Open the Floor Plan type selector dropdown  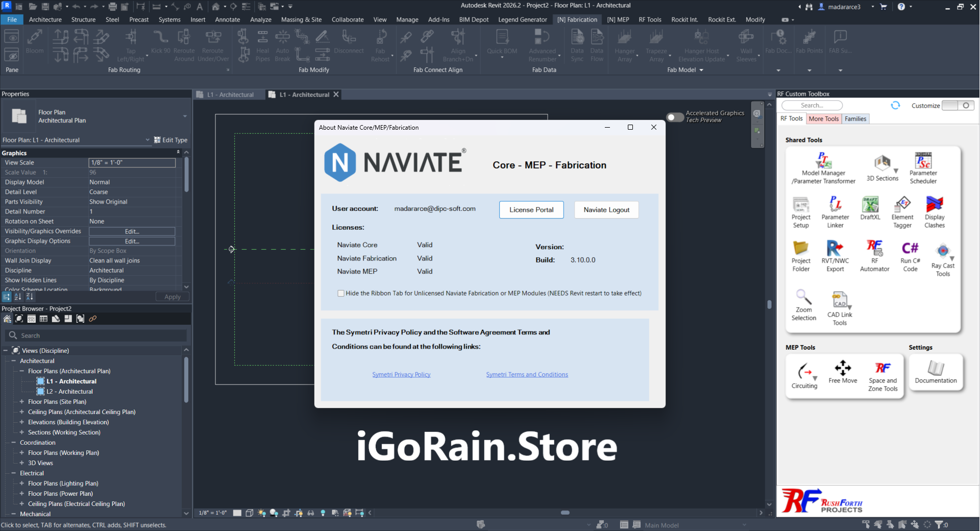[x=185, y=116]
